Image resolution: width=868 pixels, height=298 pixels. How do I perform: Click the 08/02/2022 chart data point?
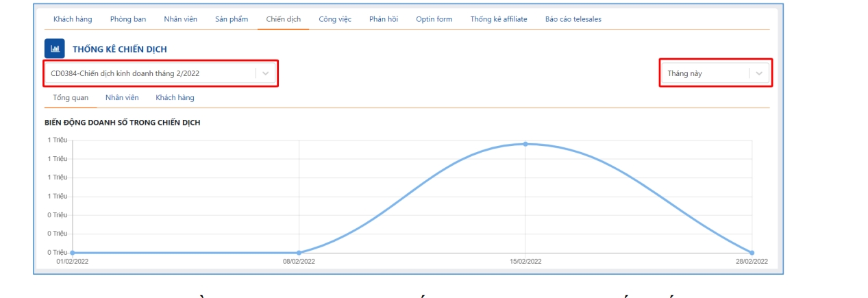click(x=299, y=253)
